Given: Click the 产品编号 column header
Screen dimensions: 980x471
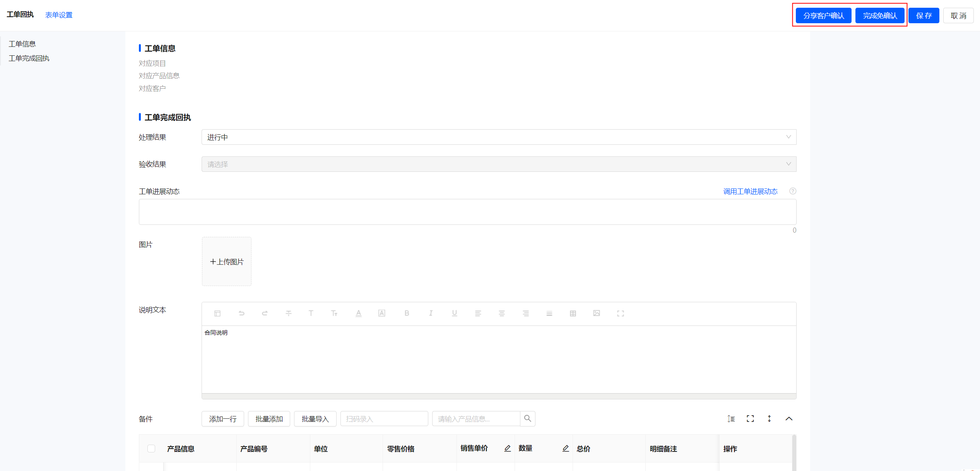Looking at the screenshot, I should click(x=254, y=449).
